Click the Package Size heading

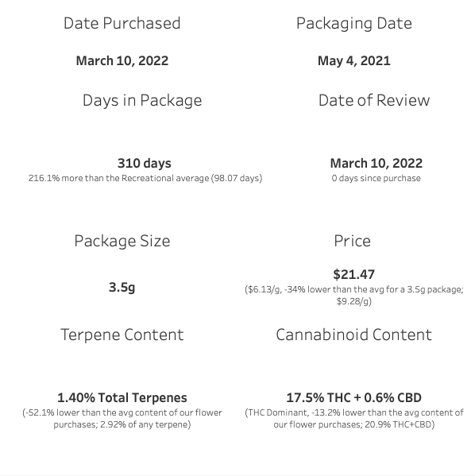pyautogui.click(x=122, y=241)
